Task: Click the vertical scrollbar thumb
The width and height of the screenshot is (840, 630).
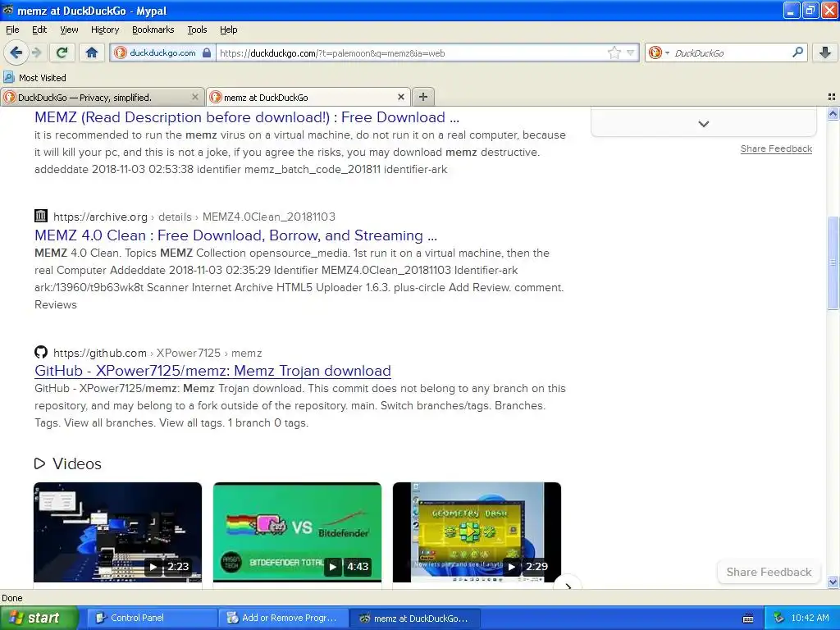Action: [833, 262]
